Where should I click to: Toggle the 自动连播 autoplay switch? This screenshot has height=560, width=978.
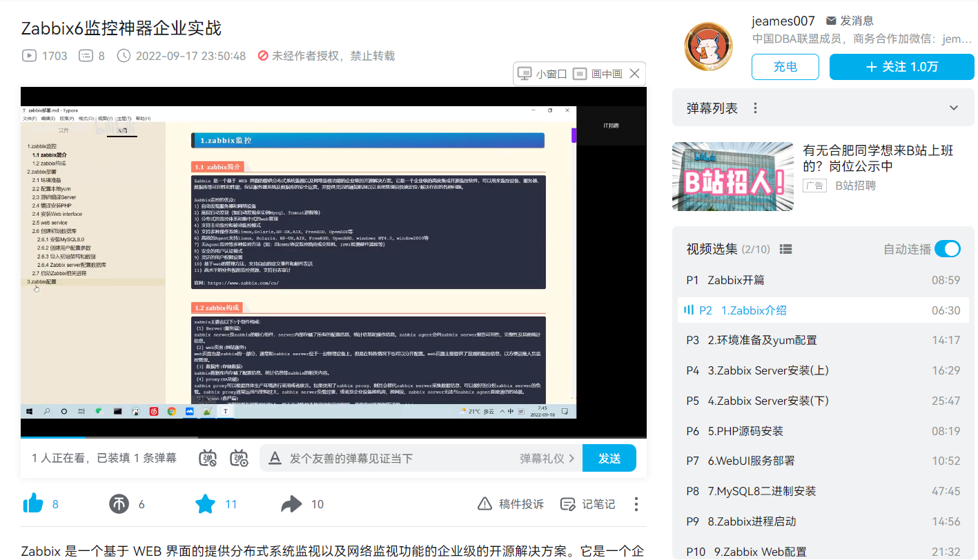coord(948,249)
